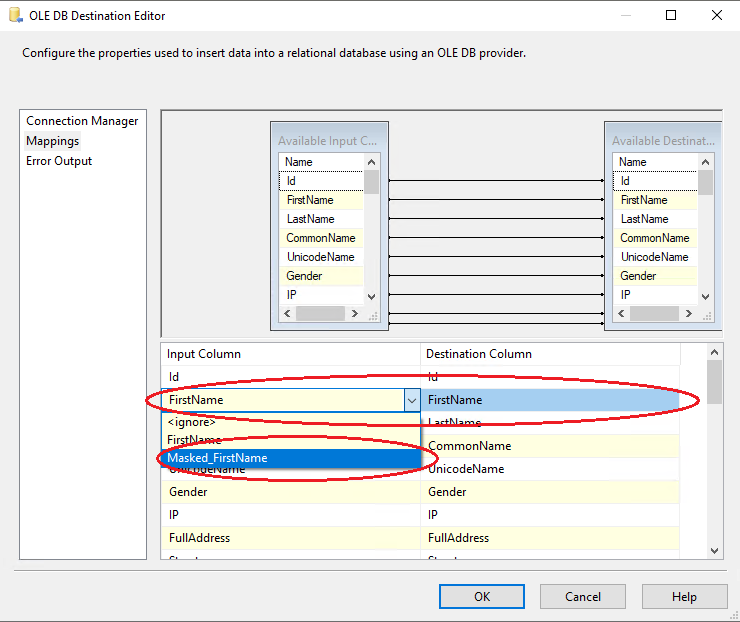The height and width of the screenshot is (622, 740).
Task: Select Gender in Available Input Columns
Action: 304,276
